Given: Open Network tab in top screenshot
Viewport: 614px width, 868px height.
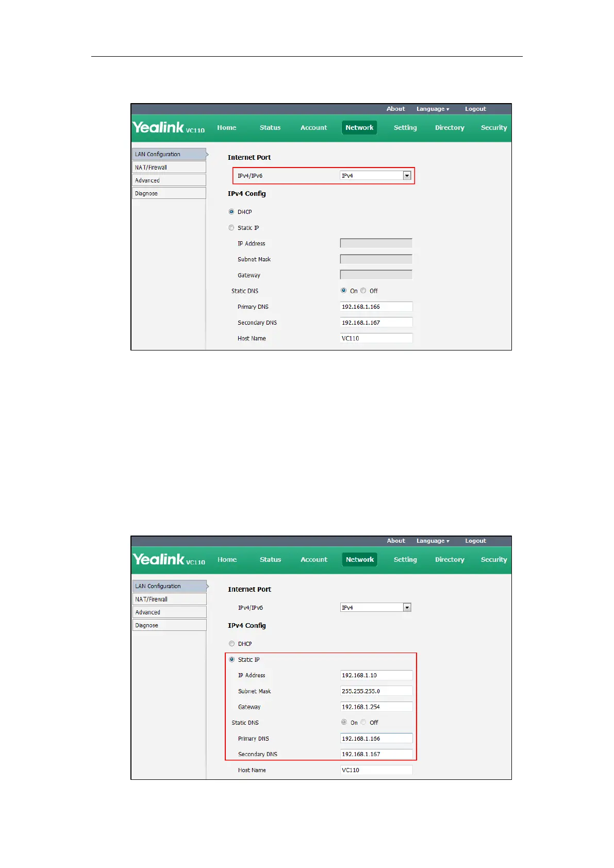Looking at the screenshot, I should tap(359, 128).
